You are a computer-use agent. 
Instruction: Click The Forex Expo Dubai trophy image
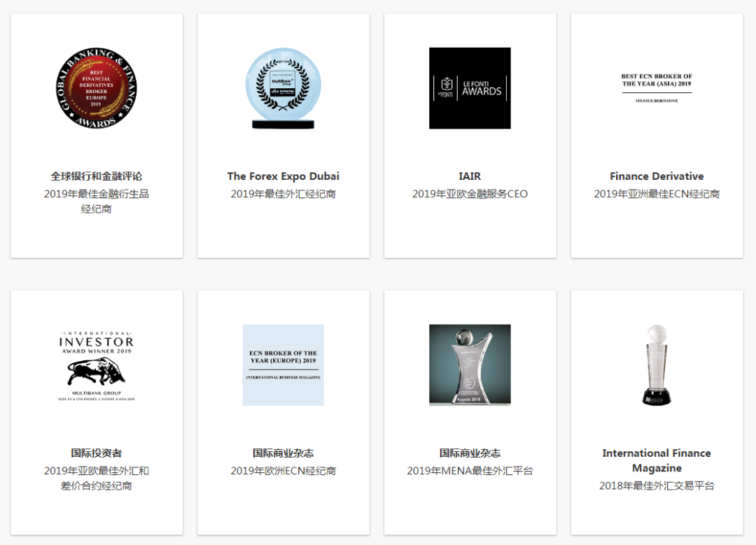coord(283,87)
